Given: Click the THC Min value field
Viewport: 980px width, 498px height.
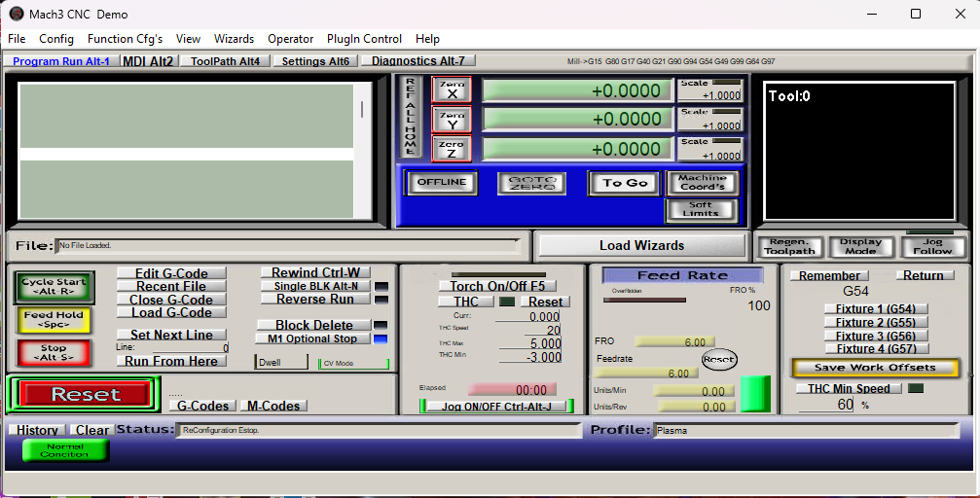Looking at the screenshot, I should [530, 357].
